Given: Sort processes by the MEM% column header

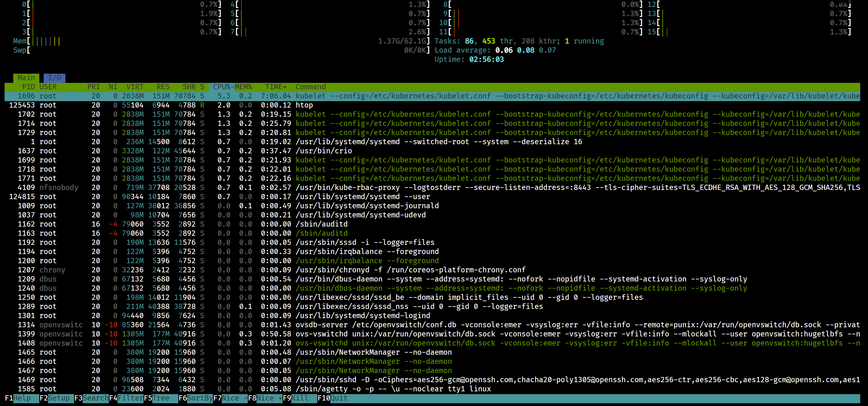Looking at the screenshot, I should coord(244,87).
